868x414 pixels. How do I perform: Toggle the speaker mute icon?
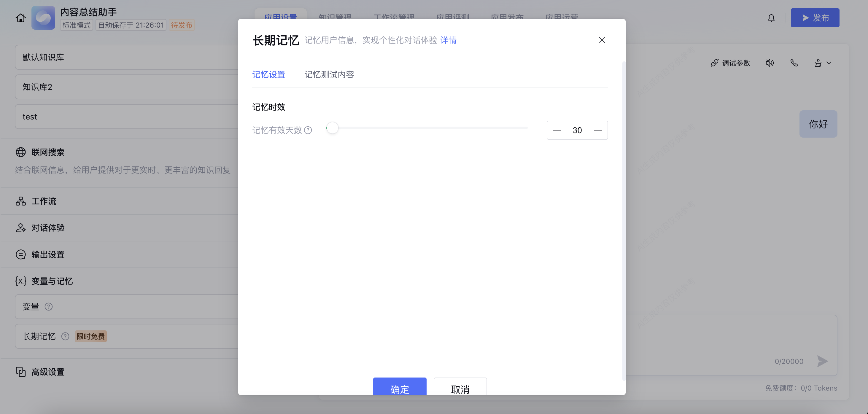pos(770,63)
